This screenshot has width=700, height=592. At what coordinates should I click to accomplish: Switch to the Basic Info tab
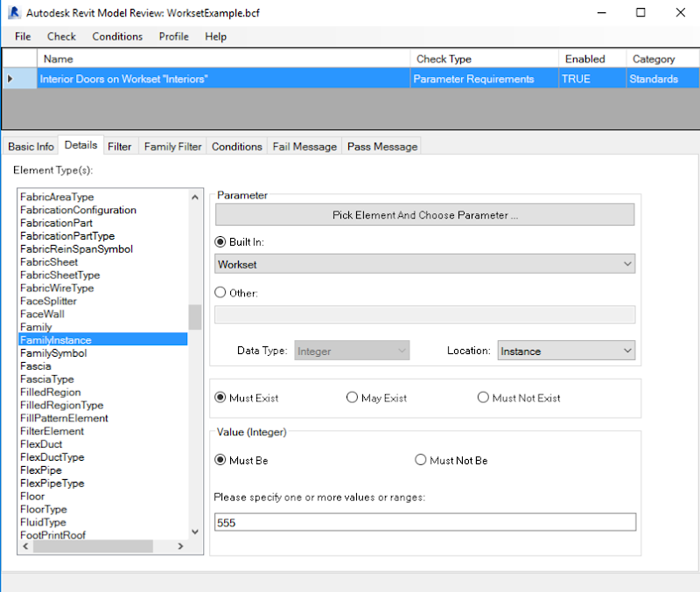pos(31,146)
